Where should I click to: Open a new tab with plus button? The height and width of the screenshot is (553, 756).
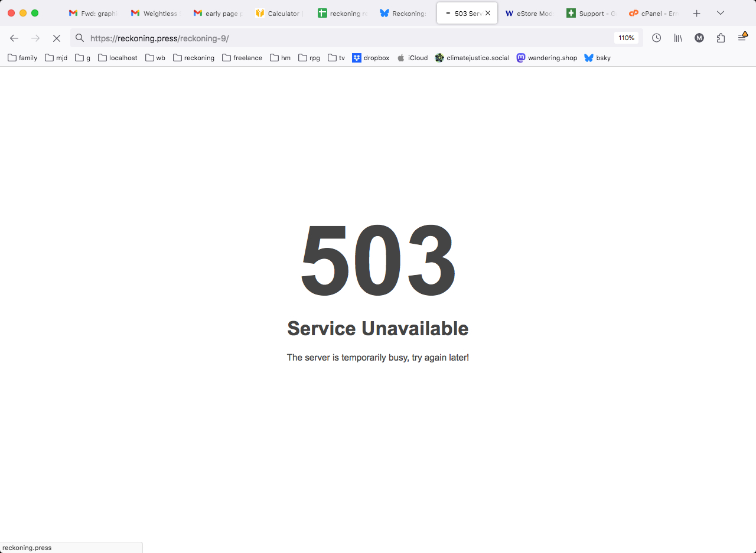pos(697,13)
